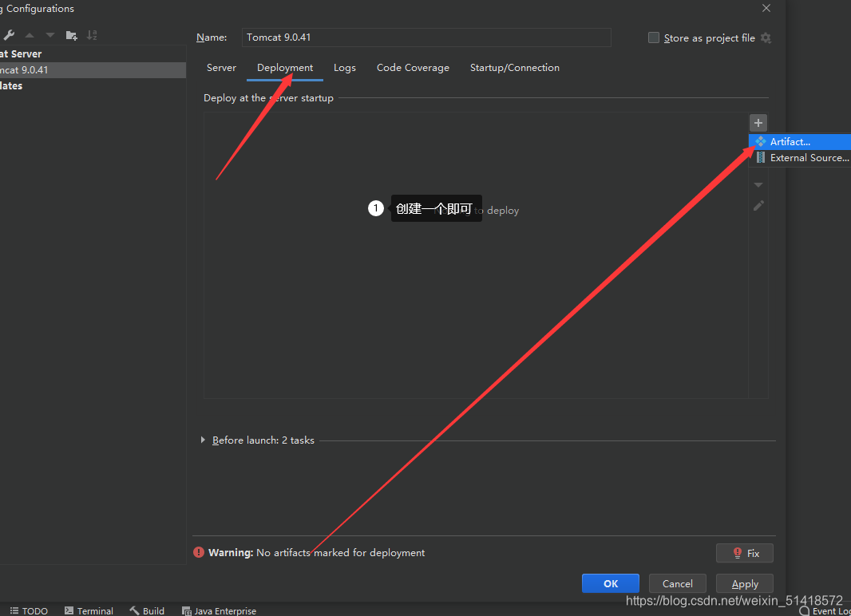The width and height of the screenshot is (851, 616).
Task: Open the gear icon beside Store as project file
Action: pyautogui.click(x=766, y=38)
